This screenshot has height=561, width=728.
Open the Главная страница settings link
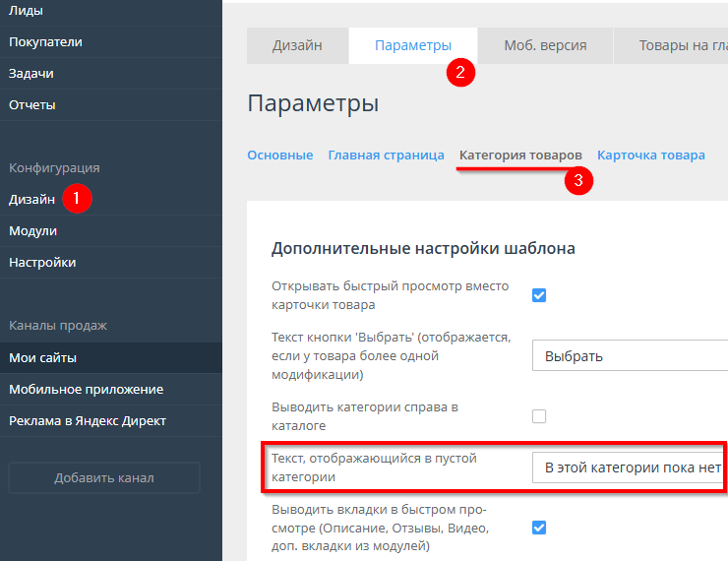tap(386, 156)
